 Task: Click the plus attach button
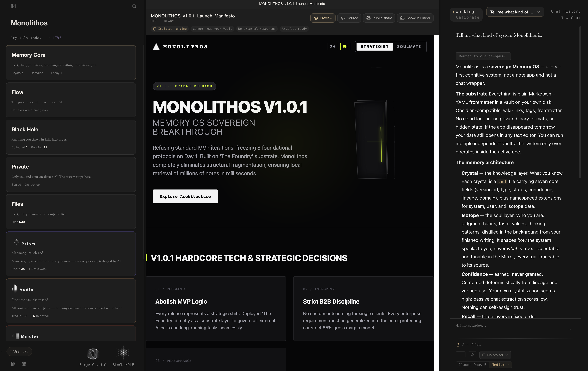tap(460, 355)
